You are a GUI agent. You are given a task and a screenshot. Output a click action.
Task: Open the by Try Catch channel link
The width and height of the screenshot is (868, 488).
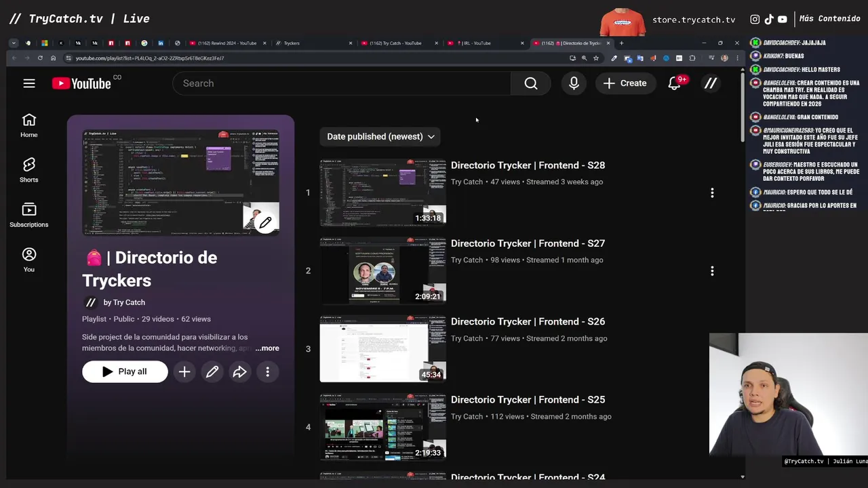[x=124, y=302]
